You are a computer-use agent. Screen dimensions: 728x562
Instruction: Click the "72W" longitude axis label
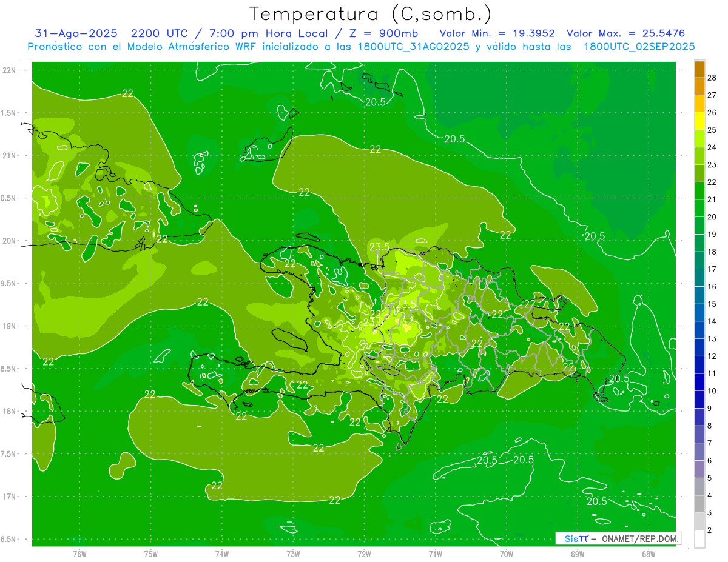[x=364, y=554]
